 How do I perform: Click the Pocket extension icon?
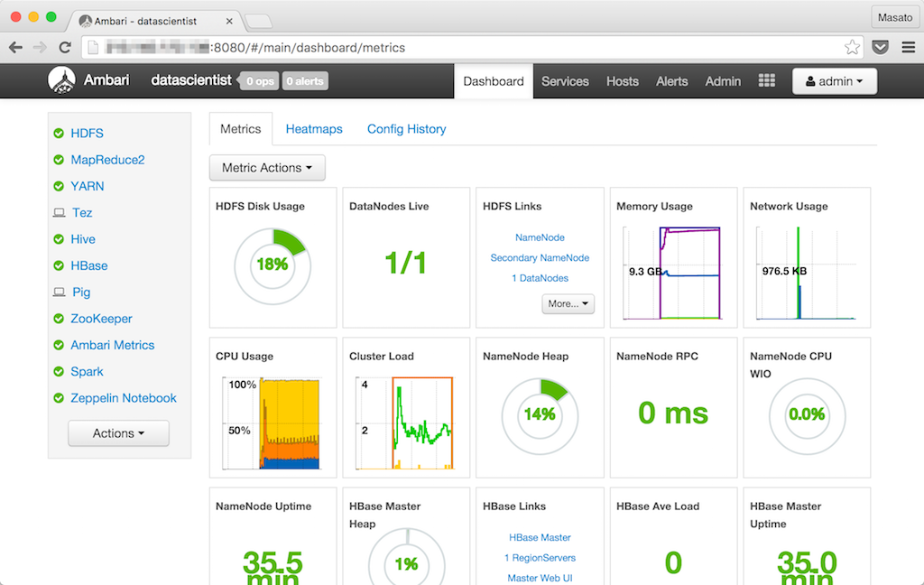(880, 47)
